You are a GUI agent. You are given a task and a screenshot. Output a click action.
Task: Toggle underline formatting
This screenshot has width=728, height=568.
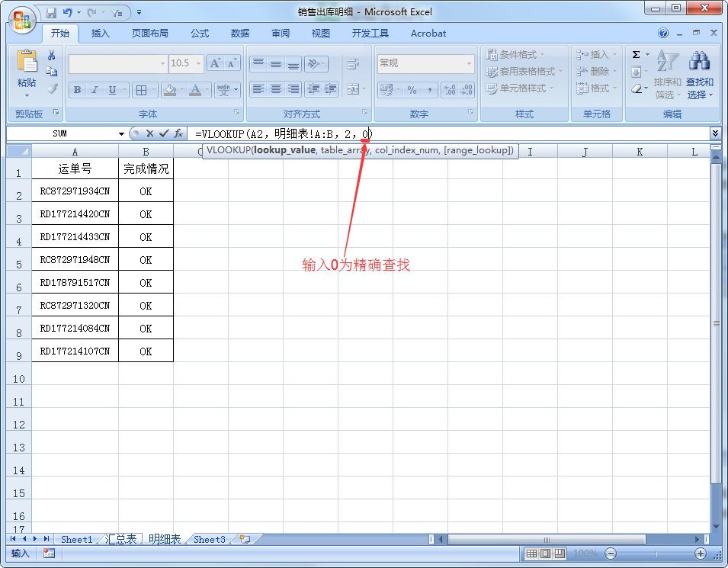[x=112, y=90]
